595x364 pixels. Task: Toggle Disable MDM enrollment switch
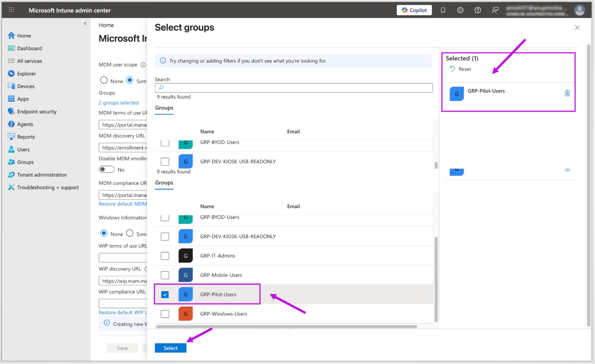click(106, 170)
